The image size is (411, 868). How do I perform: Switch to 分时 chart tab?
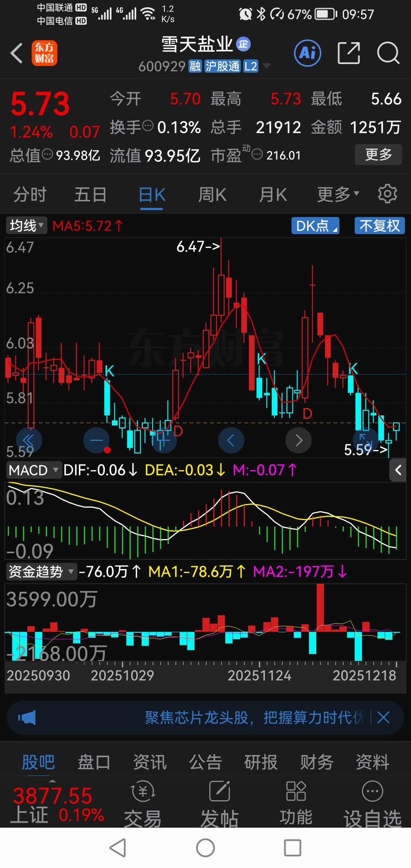coord(30,194)
